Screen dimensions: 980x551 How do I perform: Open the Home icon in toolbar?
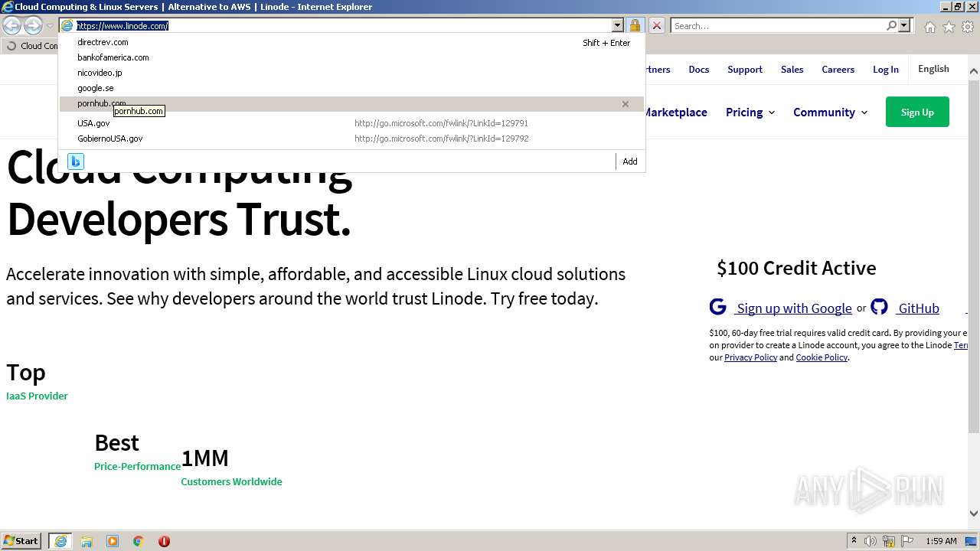pos(929,27)
